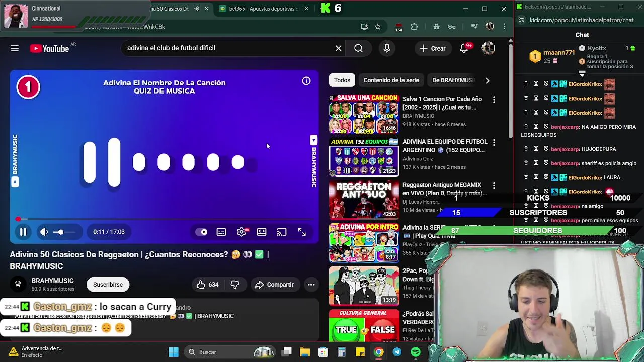This screenshot has height=362, width=644.
Task: Enter fullscreen on the video player
Action: coord(302,232)
